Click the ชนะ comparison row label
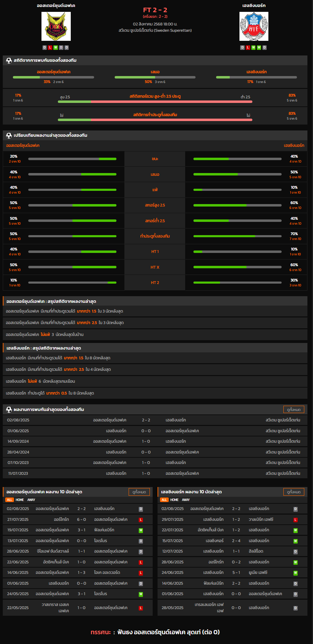The height and width of the screenshot is (644, 313). (155, 159)
